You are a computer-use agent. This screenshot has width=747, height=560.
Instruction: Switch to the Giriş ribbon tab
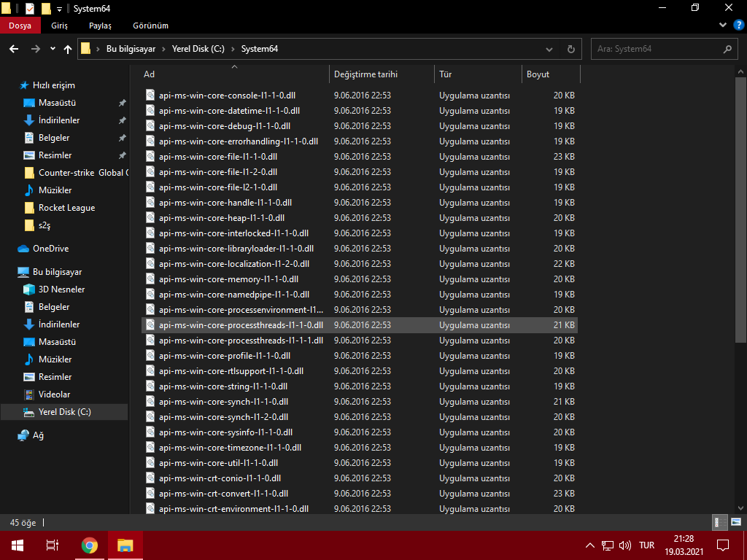60,26
